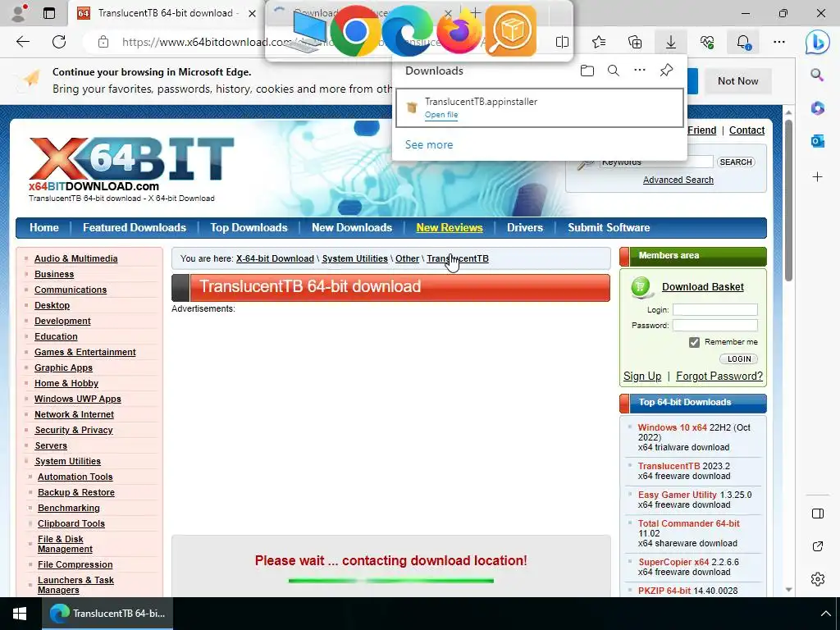The image size is (840, 630).
Task: Select the package search app icon
Action: pos(510,31)
